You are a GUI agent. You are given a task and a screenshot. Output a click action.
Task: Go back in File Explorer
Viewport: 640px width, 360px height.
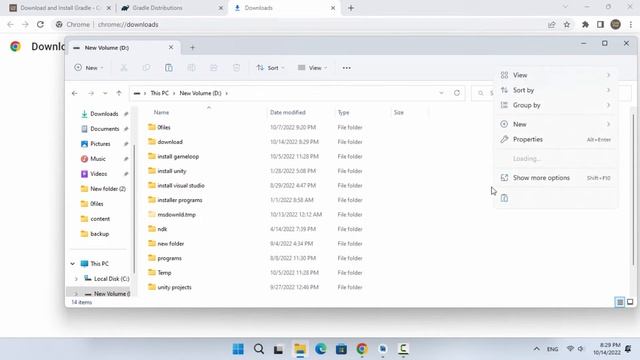click(75, 93)
